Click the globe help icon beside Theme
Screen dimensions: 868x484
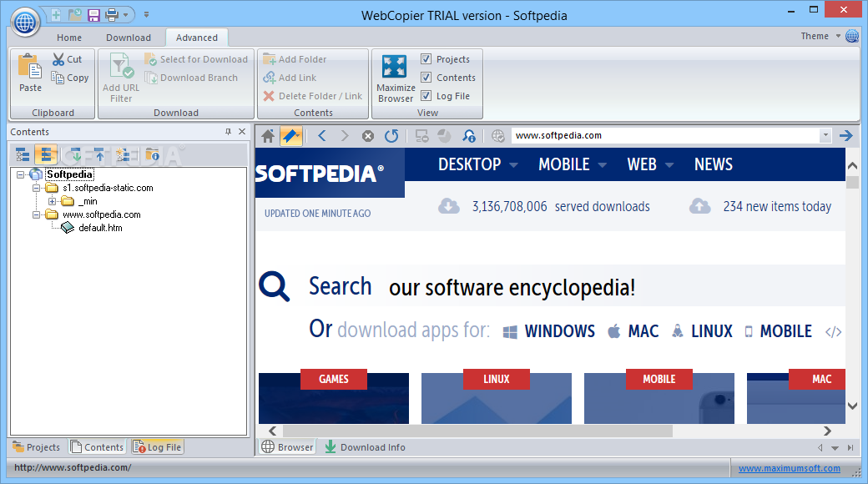(852, 37)
